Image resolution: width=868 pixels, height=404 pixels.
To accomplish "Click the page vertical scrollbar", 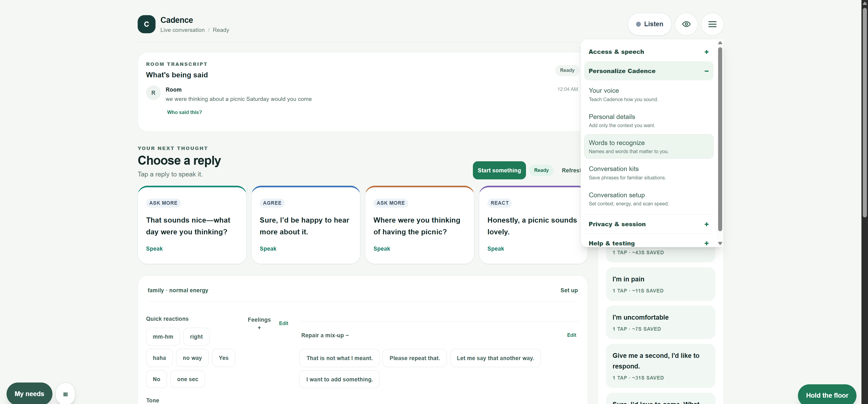I will (x=865, y=113).
